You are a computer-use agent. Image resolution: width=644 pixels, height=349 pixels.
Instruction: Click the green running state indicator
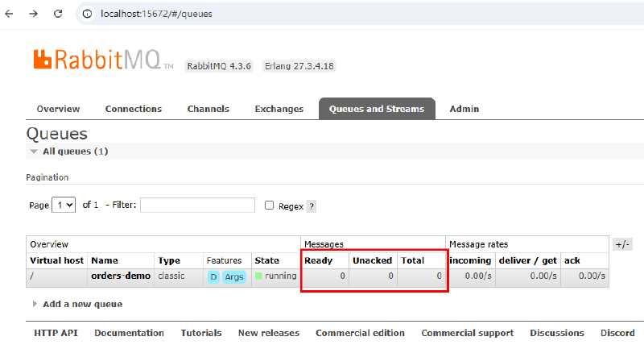258,276
